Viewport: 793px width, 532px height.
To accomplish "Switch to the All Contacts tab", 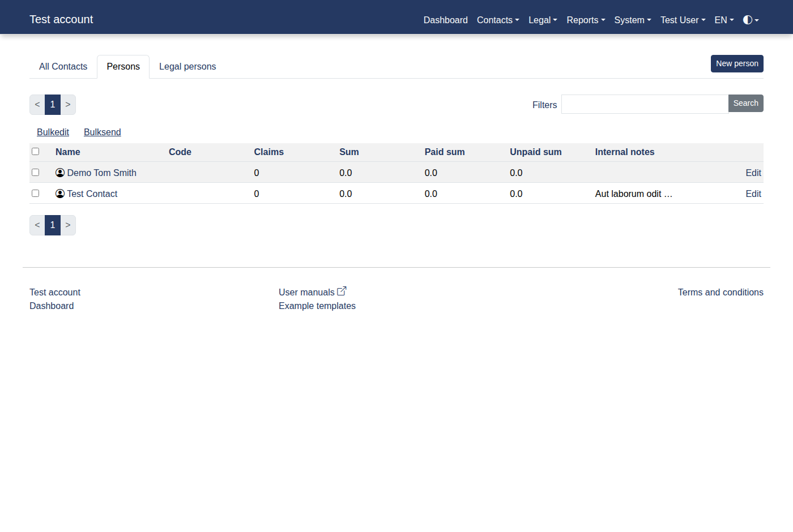I will (63, 67).
